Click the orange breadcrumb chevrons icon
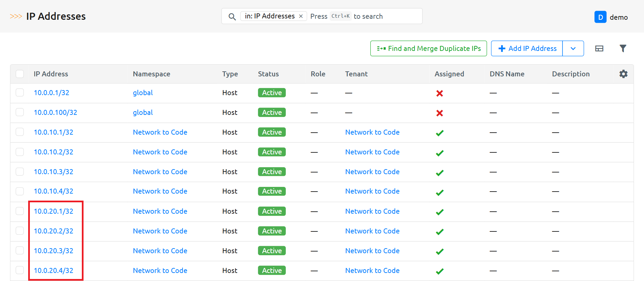 click(16, 16)
